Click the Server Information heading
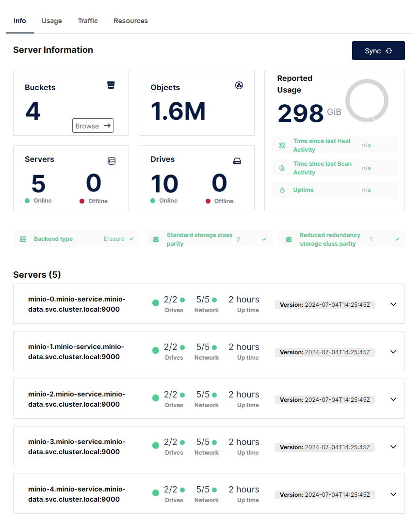This screenshot has width=420, height=522. pyautogui.click(x=53, y=50)
